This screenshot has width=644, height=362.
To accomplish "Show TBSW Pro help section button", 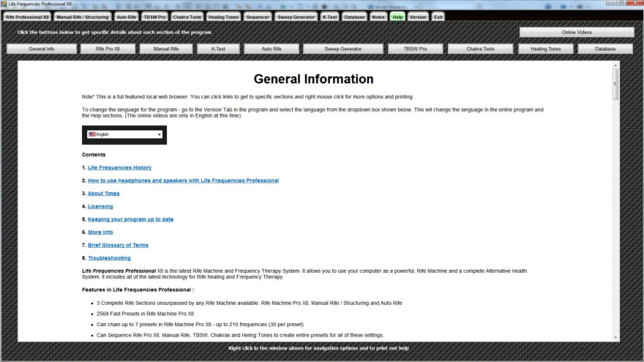I will [415, 49].
